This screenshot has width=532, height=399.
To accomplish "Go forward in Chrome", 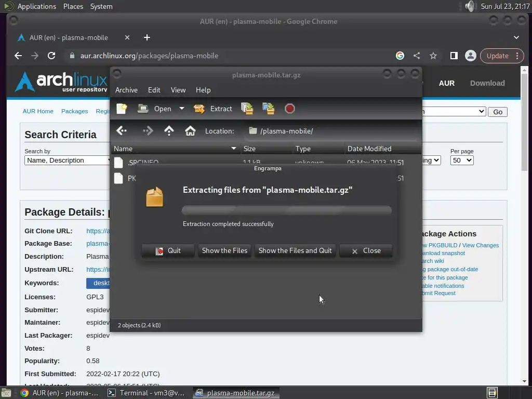I will [x=35, y=56].
